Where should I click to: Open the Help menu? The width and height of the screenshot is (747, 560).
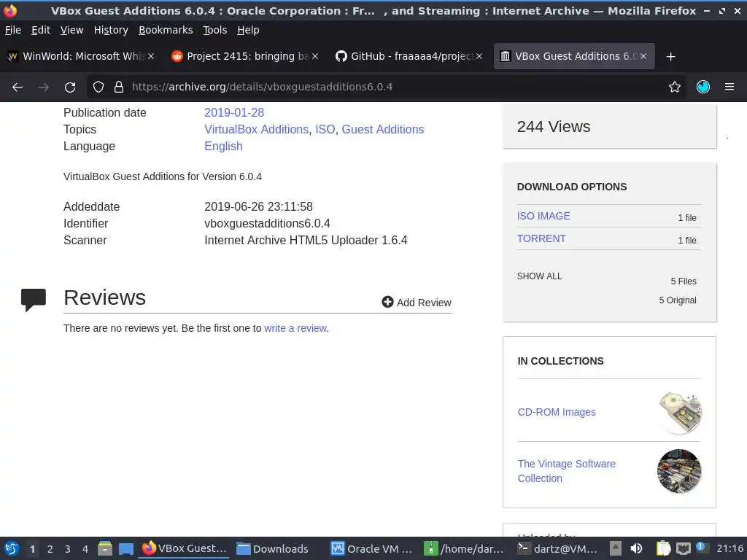pyautogui.click(x=248, y=30)
